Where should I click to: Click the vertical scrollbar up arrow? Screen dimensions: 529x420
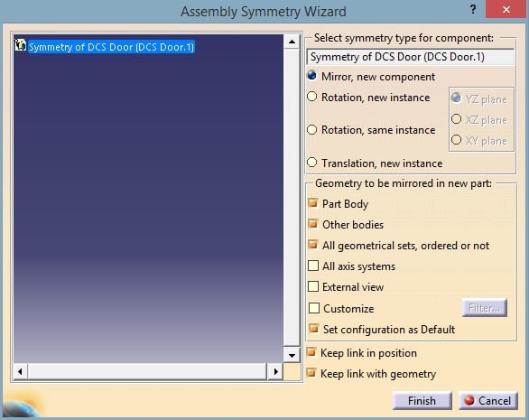tap(292, 42)
